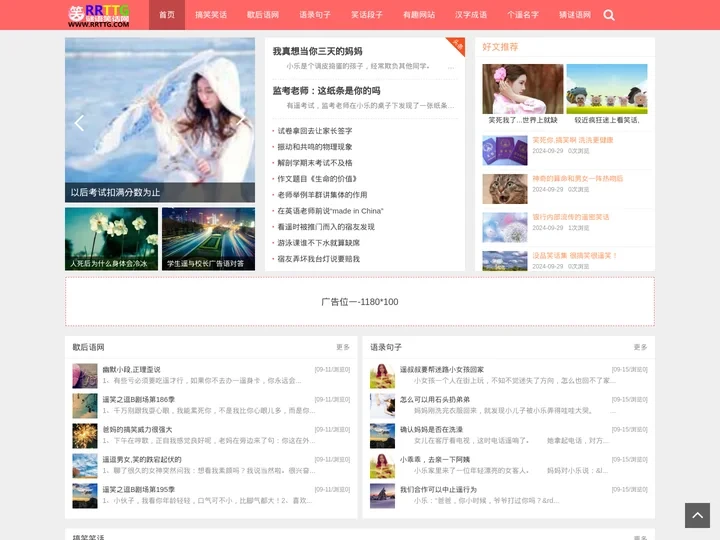Open recommended cartoon sheep image
Screen dimensions: 720x540
[x=607, y=89]
